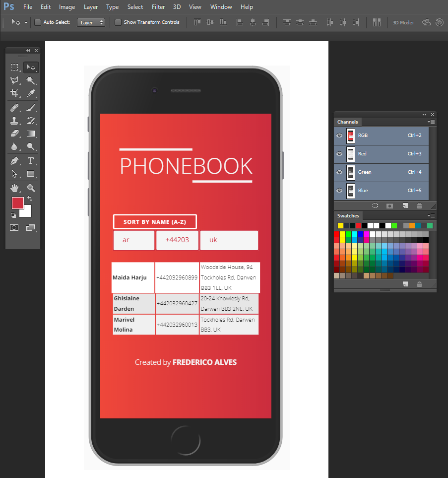Hide the Red channel
The image size is (448, 478).
pos(339,154)
